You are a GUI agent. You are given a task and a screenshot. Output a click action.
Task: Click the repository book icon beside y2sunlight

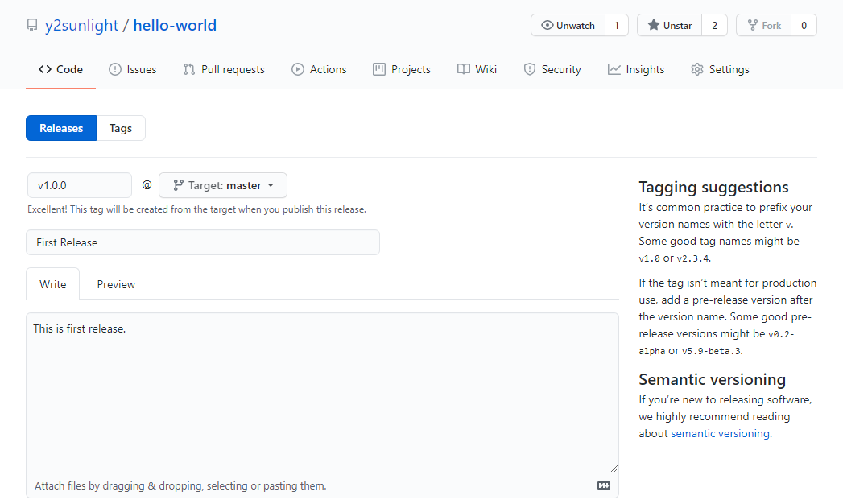(x=32, y=26)
